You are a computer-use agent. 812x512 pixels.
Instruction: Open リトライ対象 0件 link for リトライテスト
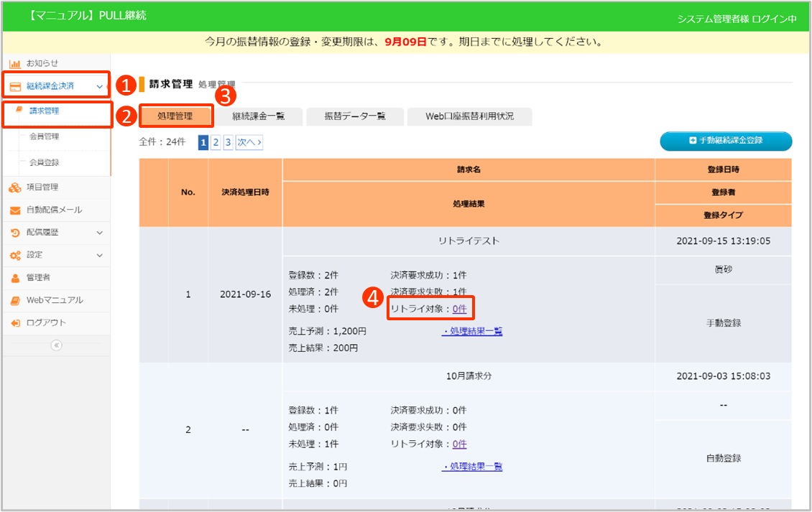(x=459, y=309)
